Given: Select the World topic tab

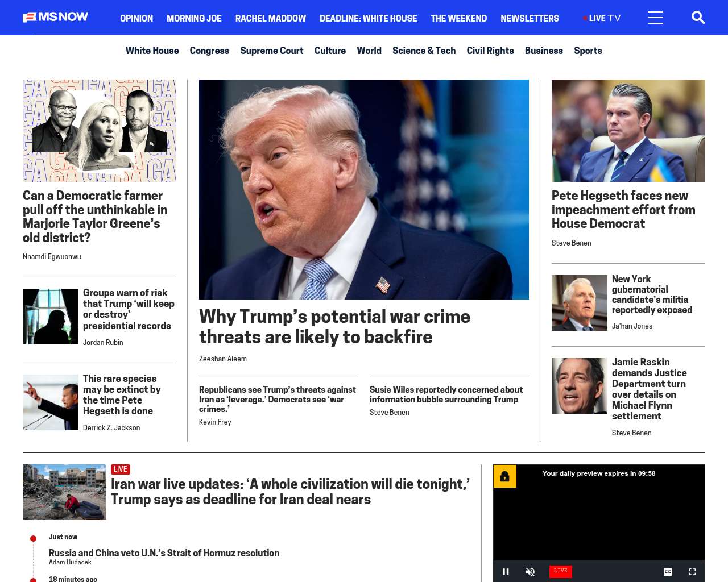Looking at the screenshot, I should tap(369, 51).
